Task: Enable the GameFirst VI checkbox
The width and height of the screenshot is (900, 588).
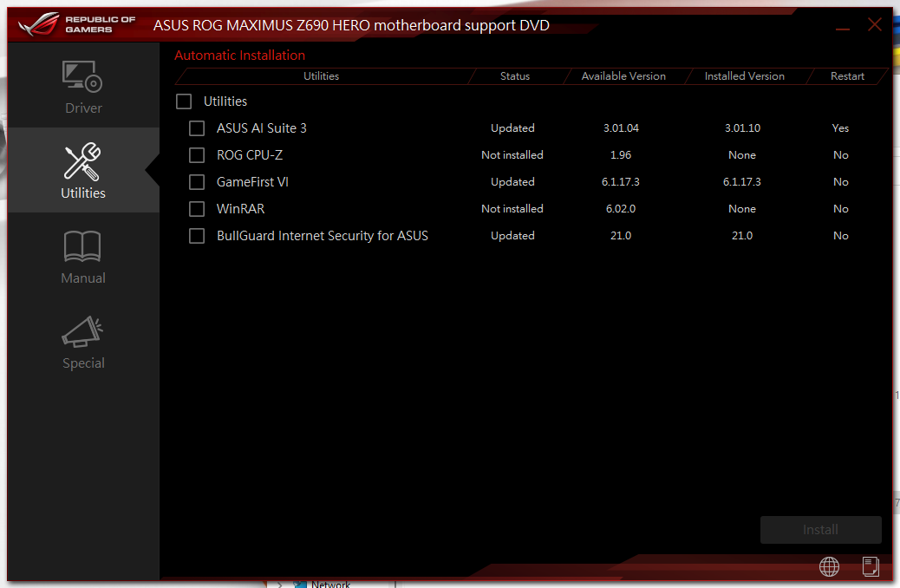Action: click(x=197, y=182)
